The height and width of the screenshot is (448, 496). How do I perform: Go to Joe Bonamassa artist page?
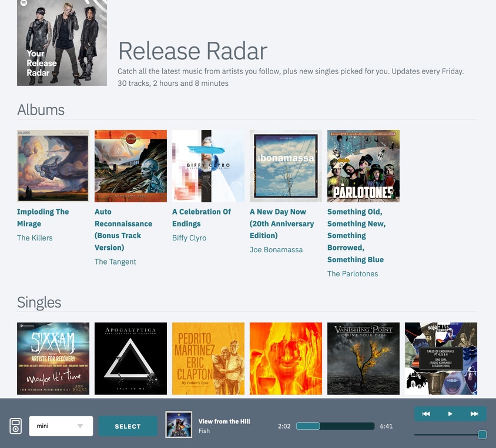click(276, 250)
